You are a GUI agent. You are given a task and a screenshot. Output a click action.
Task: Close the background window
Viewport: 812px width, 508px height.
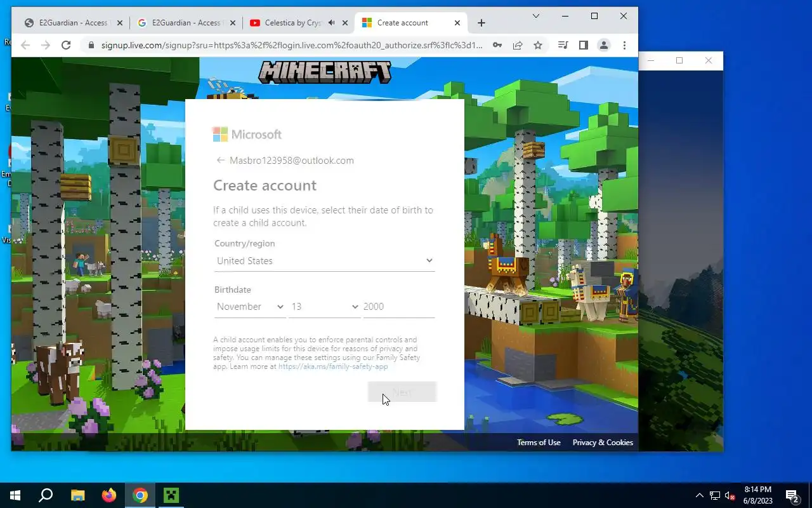click(x=709, y=60)
